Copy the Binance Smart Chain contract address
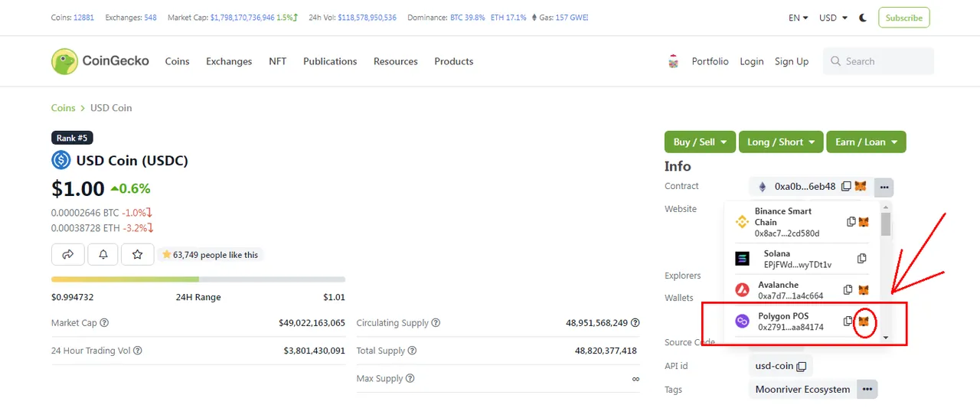Image resolution: width=980 pixels, height=408 pixels. pyautogui.click(x=851, y=222)
